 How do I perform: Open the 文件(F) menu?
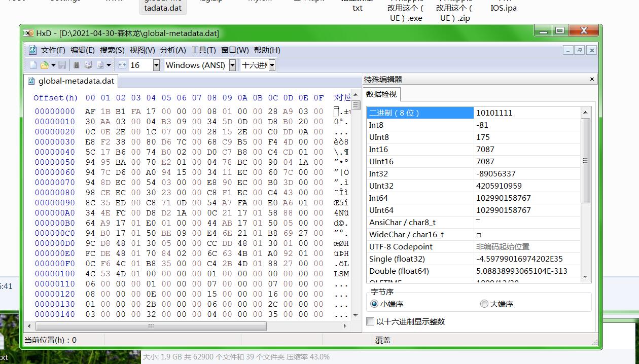point(53,50)
